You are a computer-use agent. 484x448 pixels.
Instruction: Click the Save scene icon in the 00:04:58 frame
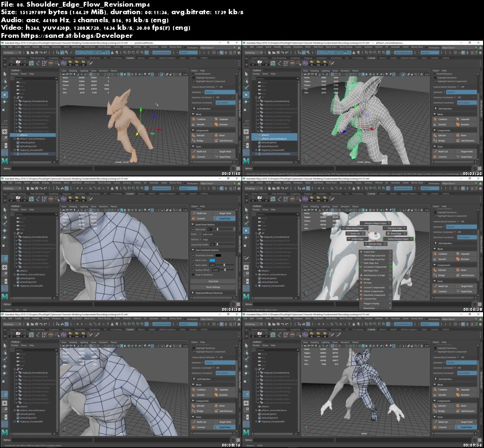click(x=37, y=188)
